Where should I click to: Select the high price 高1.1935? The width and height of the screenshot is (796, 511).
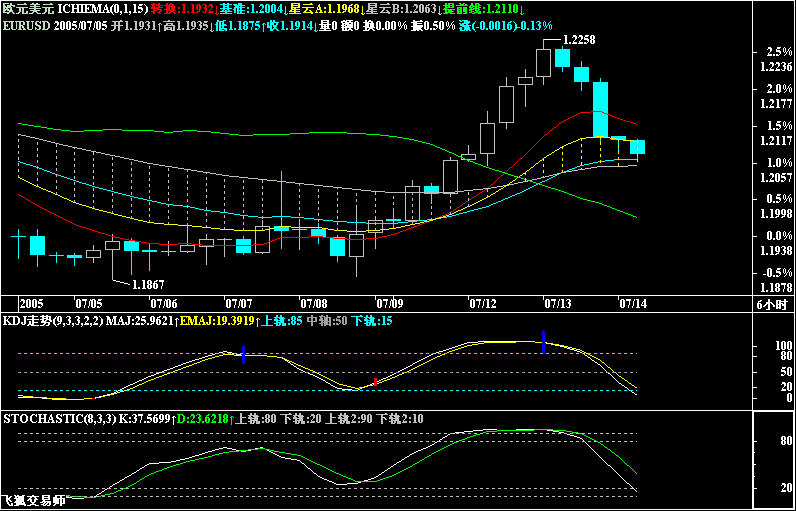(x=187, y=26)
